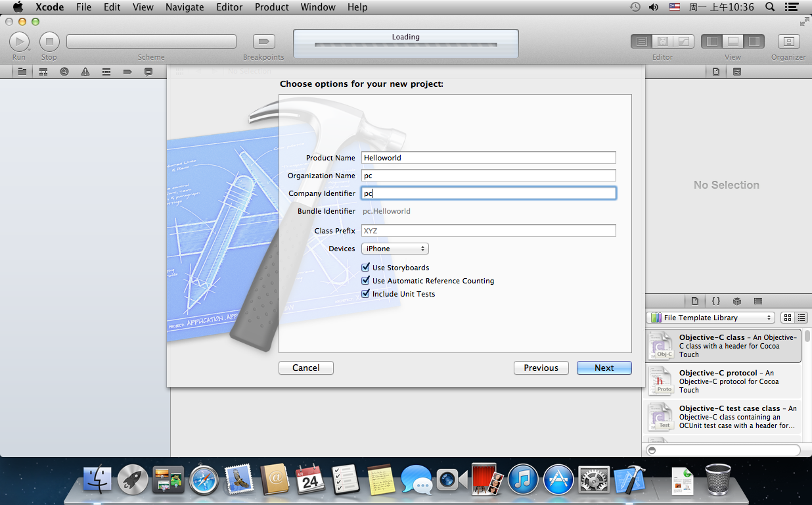The width and height of the screenshot is (812, 505).
Task: Toggle the Breakpoints button
Action: (263, 41)
